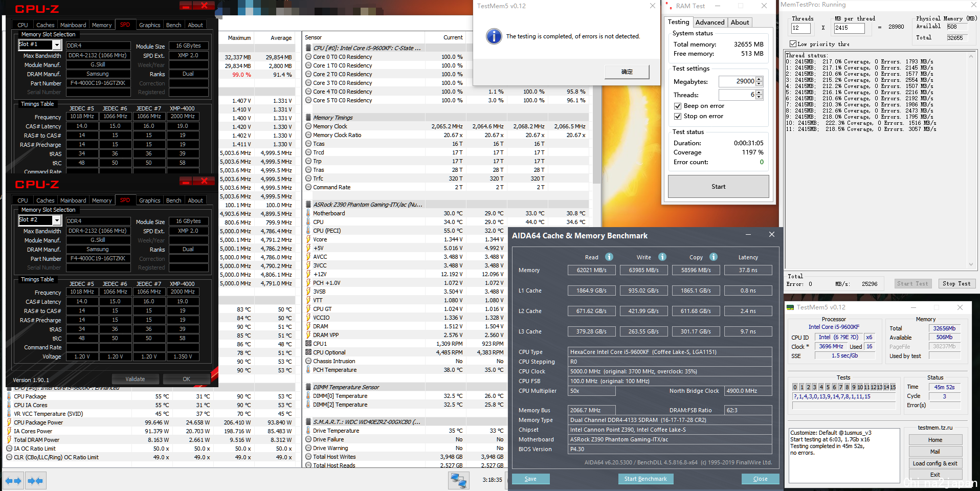Click Stop Test in MemTestPro
Screen dimensions: 980x491
pos(956,283)
